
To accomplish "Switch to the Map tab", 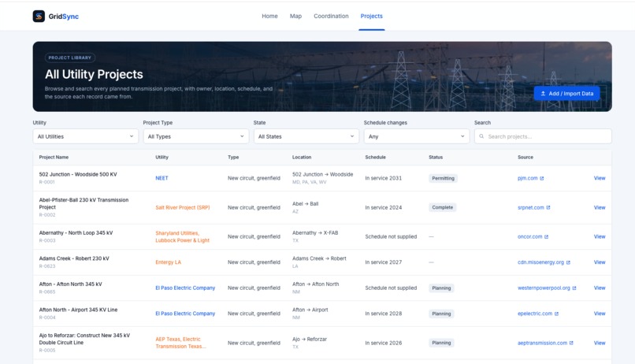I will [x=295, y=17].
